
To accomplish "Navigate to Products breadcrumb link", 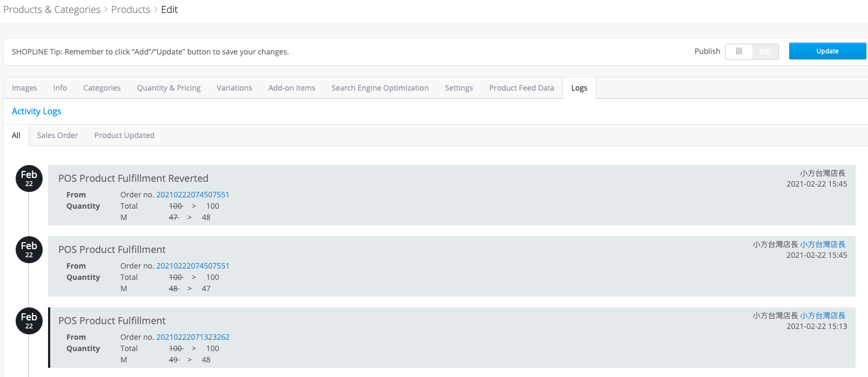I will (x=131, y=10).
